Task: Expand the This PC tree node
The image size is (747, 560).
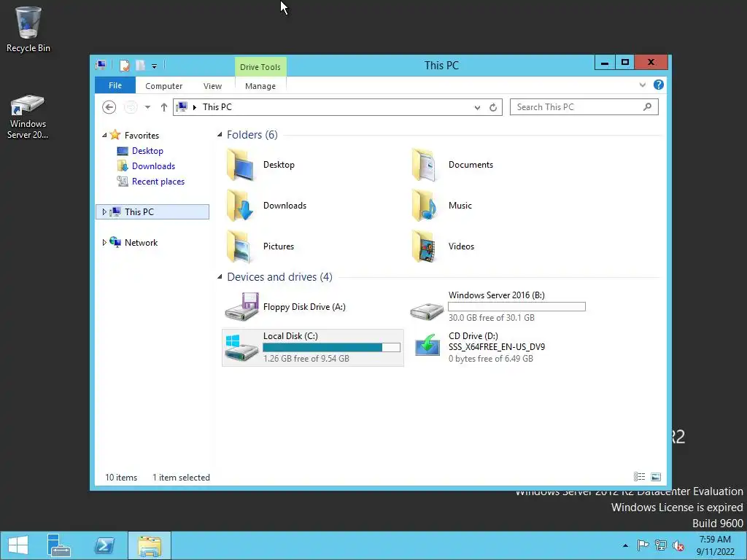Action: tap(104, 212)
